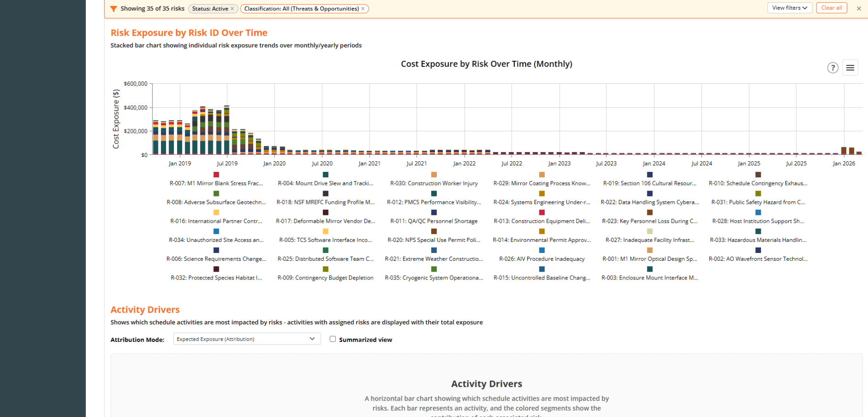Click the Cost Exposure chart title

click(486, 64)
